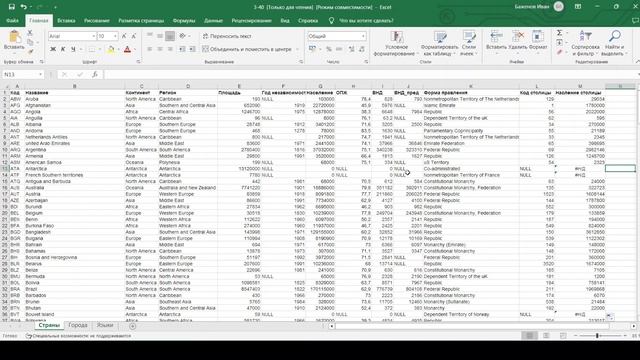Click the percent style icon

[x=329, y=49]
